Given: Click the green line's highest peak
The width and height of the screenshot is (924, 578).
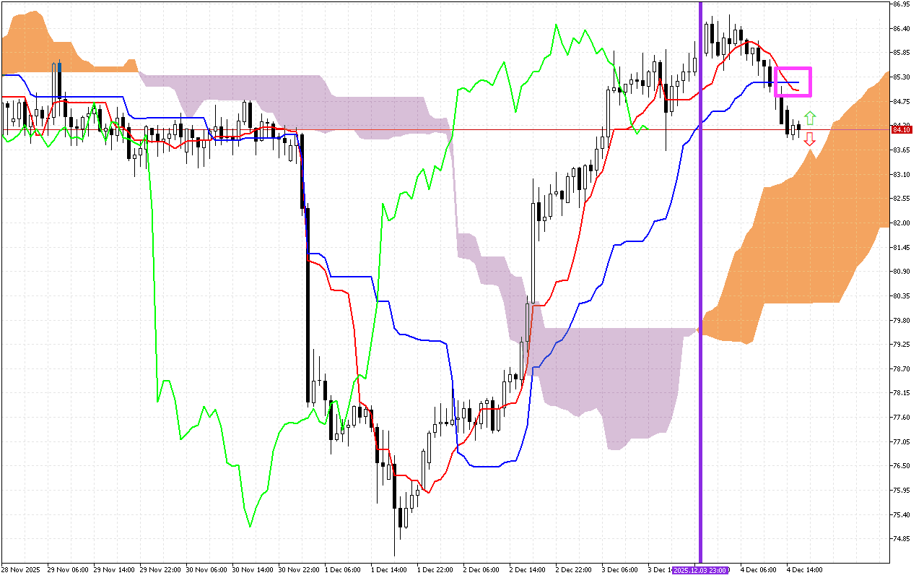Looking at the screenshot, I should click(556, 25).
